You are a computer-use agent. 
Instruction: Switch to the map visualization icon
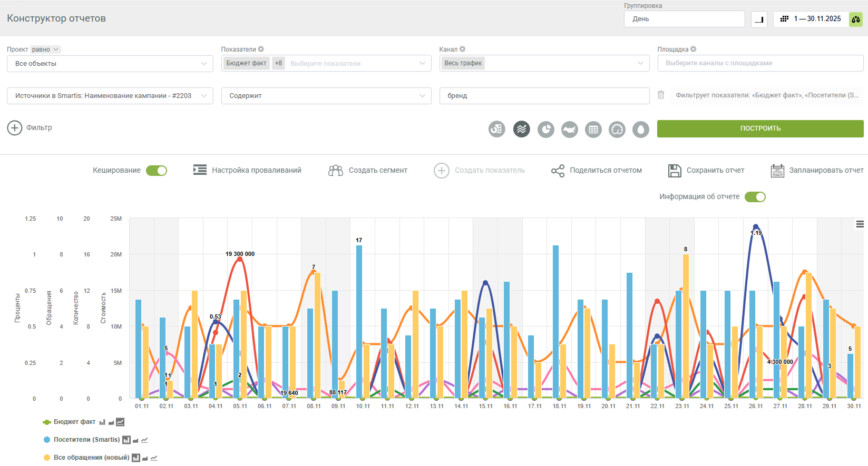point(570,129)
